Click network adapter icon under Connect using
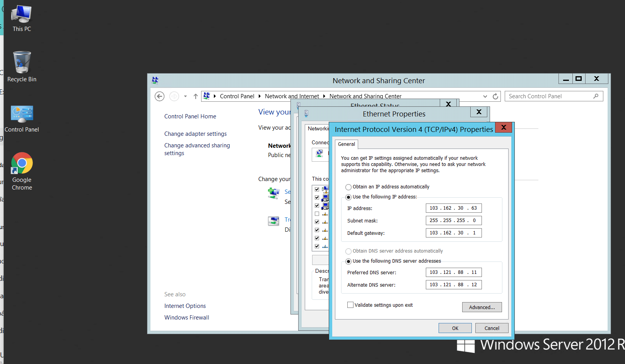The width and height of the screenshot is (625, 364). pos(319,154)
